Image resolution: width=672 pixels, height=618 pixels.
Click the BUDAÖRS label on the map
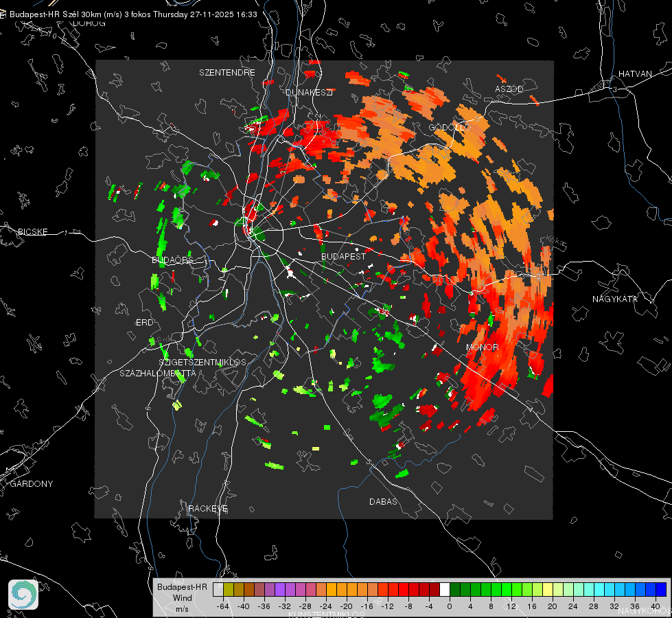click(173, 260)
